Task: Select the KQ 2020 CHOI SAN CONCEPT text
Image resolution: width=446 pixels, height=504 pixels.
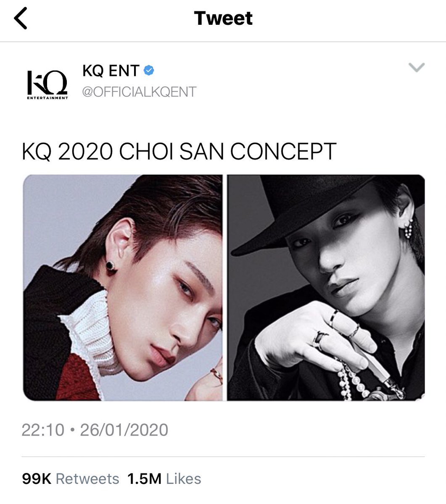Action: [179, 152]
